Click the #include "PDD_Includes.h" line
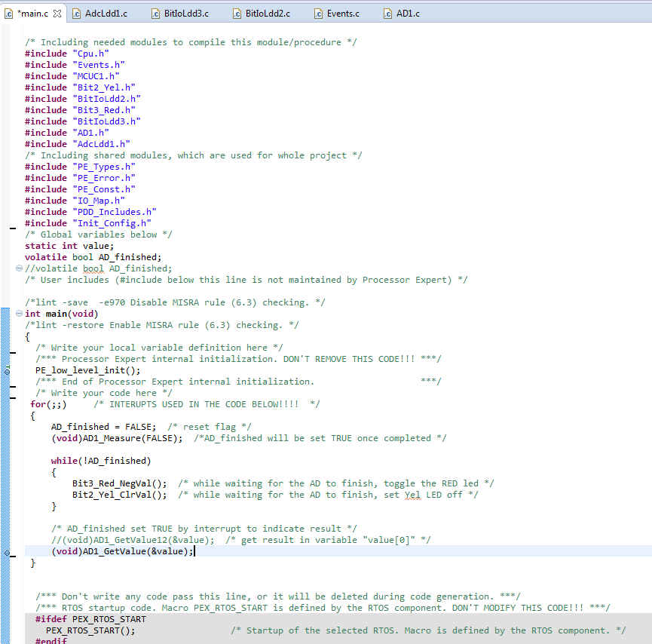Viewport: 652px width, 644px height. coord(90,212)
